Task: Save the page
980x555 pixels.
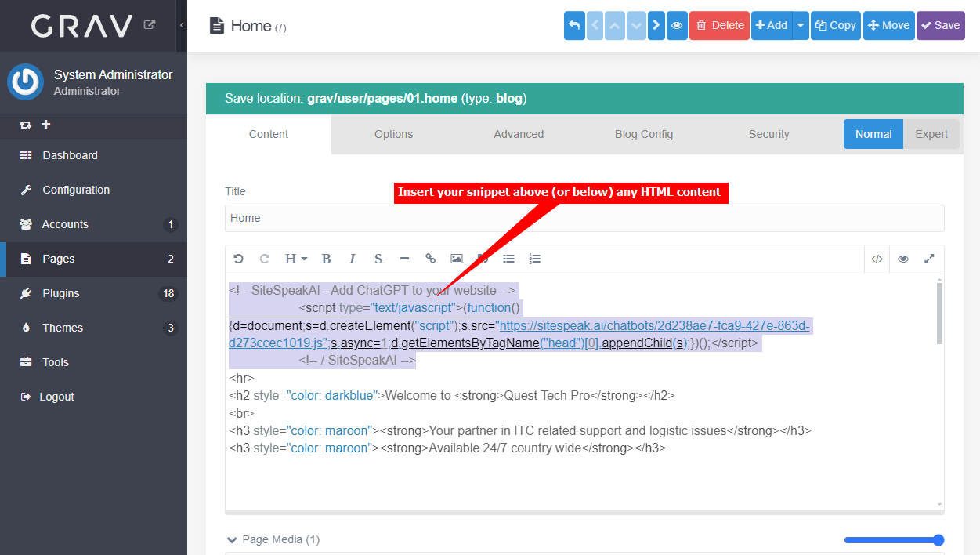Action: click(x=941, y=25)
